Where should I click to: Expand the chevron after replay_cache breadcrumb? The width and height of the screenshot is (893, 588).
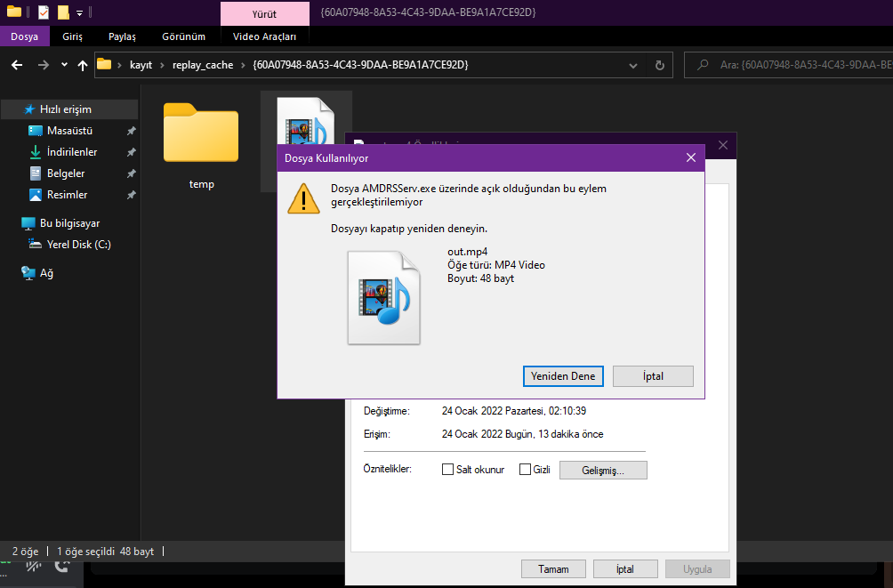[243, 65]
